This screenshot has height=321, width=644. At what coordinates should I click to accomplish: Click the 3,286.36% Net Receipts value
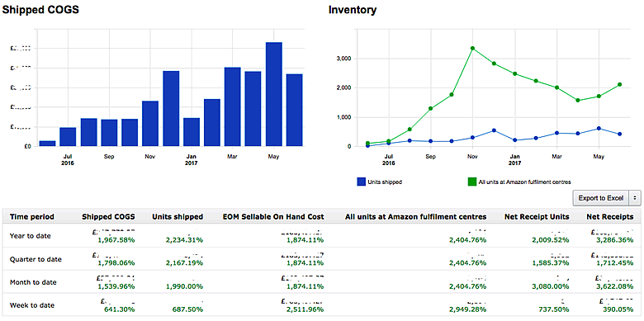click(614, 240)
